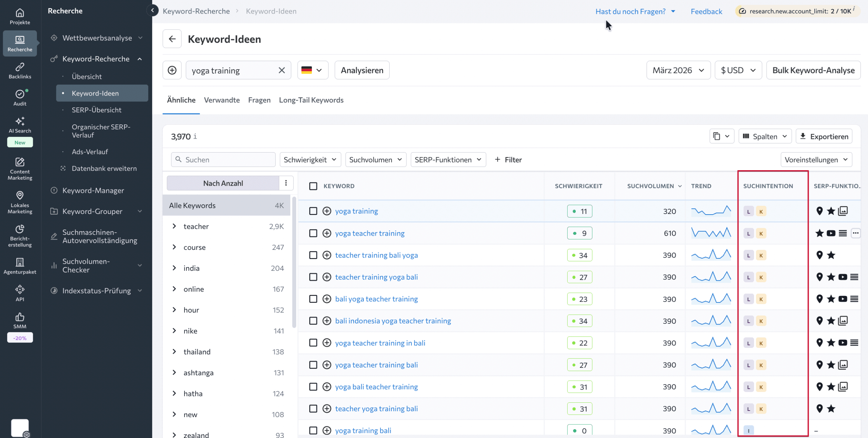Open AI Search from the sidebar
Image resolution: width=868 pixels, height=438 pixels.
click(20, 125)
